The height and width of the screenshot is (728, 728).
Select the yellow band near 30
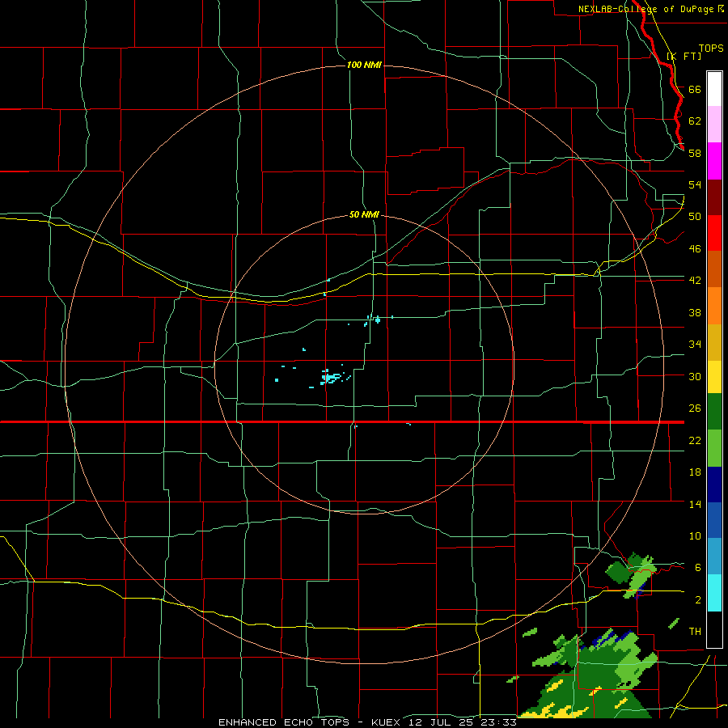pos(714,377)
